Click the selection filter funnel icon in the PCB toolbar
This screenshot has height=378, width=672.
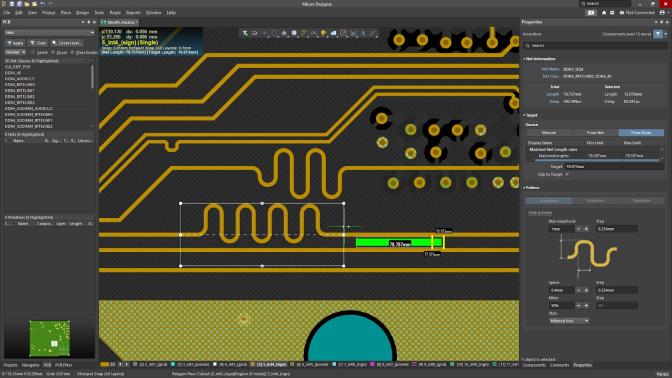point(245,33)
